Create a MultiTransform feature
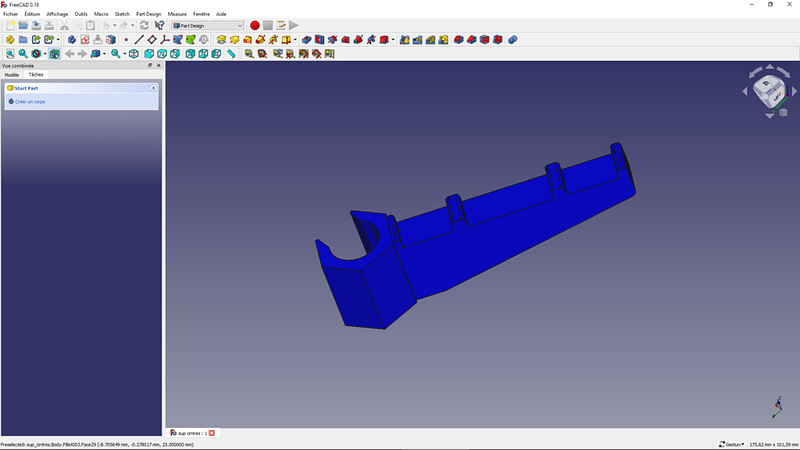This screenshot has width=800, height=450. coord(443,40)
